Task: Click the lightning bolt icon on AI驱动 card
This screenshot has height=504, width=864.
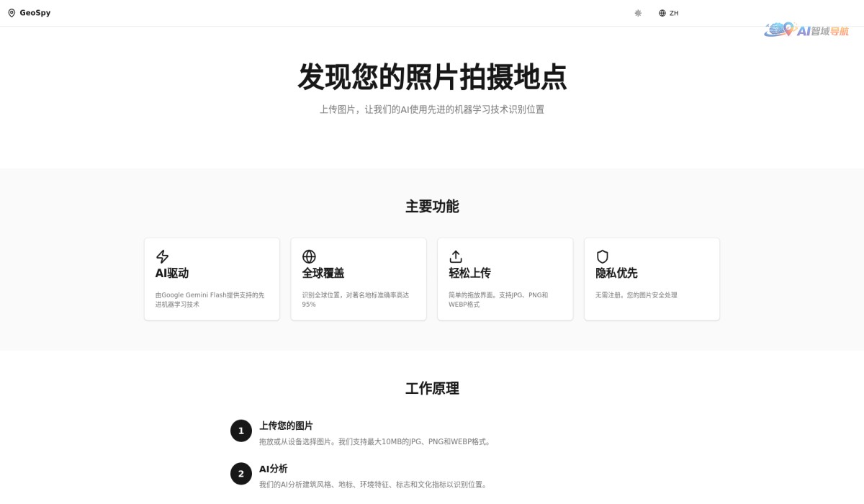Action: click(161, 256)
